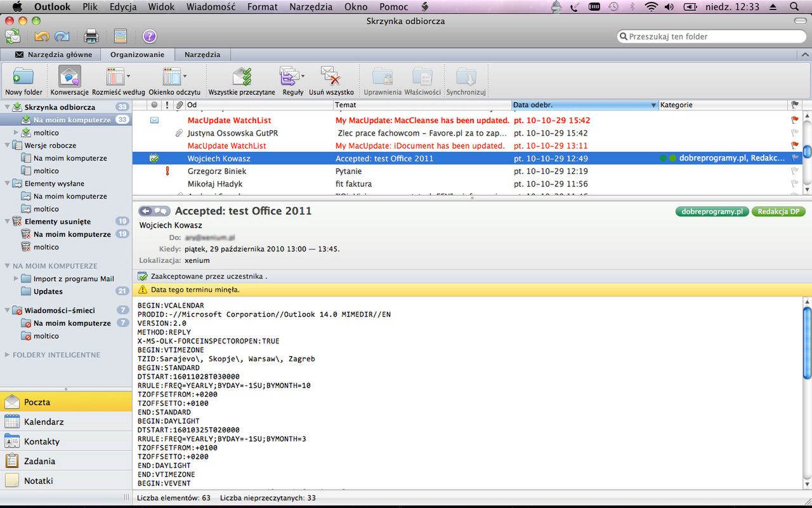The image size is (812, 508).
Task: Toggle flag on the iDocument update message
Action: point(795,145)
